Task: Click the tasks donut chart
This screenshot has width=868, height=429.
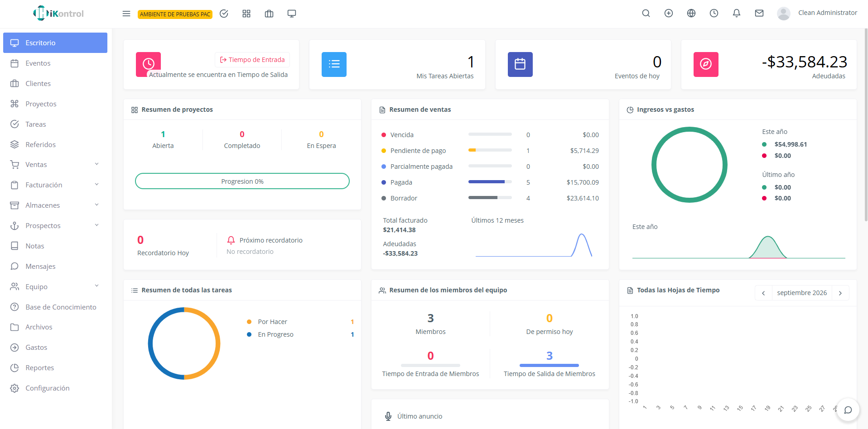Action: click(184, 343)
